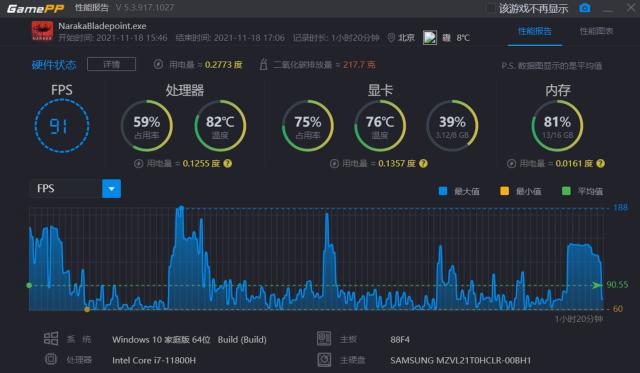The image size is (640, 373).
Task: Click the NarakaBladepoint.exe title text
Action: [102, 26]
